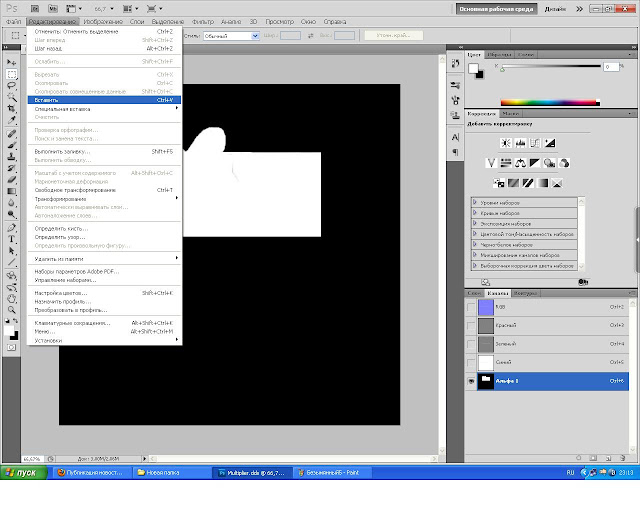Image resolution: width=640 pixels, height=512 pixels.
Task: Show the Красный channel
Action: [x=471, y=325]
